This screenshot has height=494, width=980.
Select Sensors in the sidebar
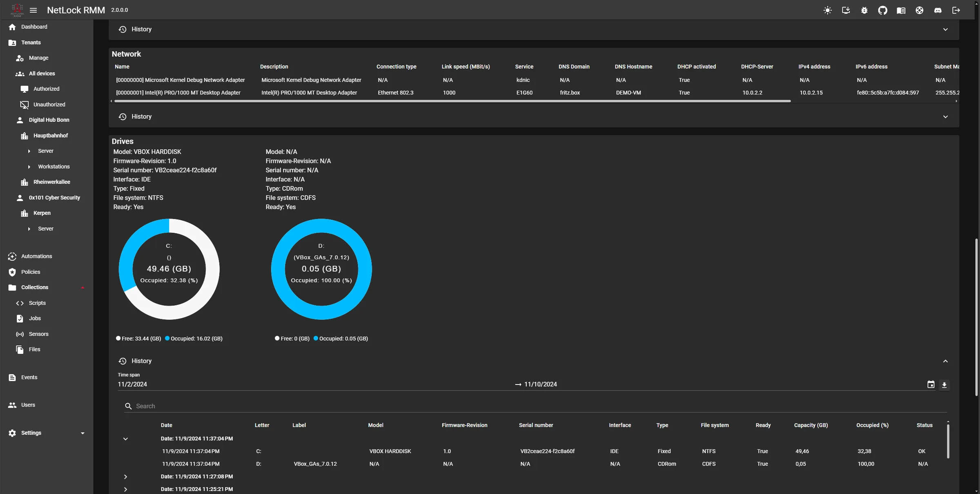tap(39, 334)
